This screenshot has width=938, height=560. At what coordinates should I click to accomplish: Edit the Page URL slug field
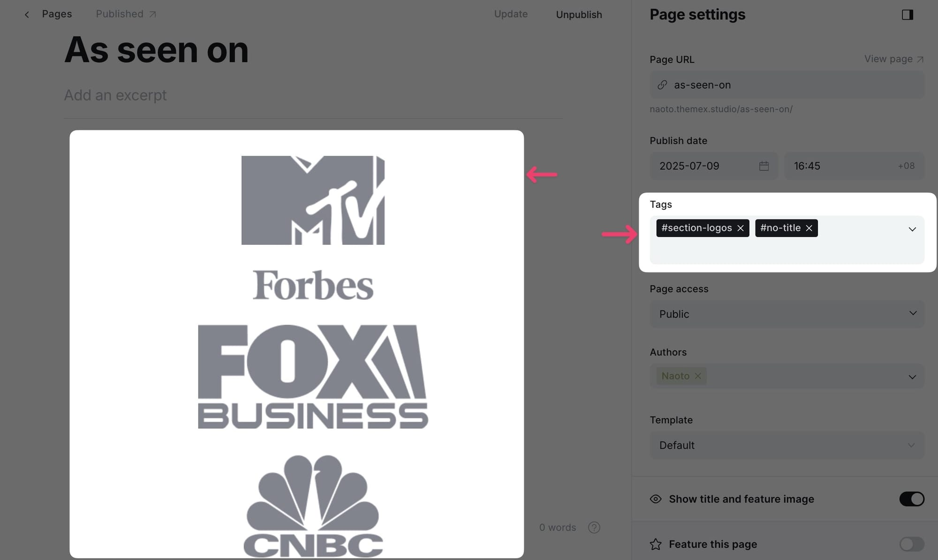pyautogui.click(x=787, y=85)
